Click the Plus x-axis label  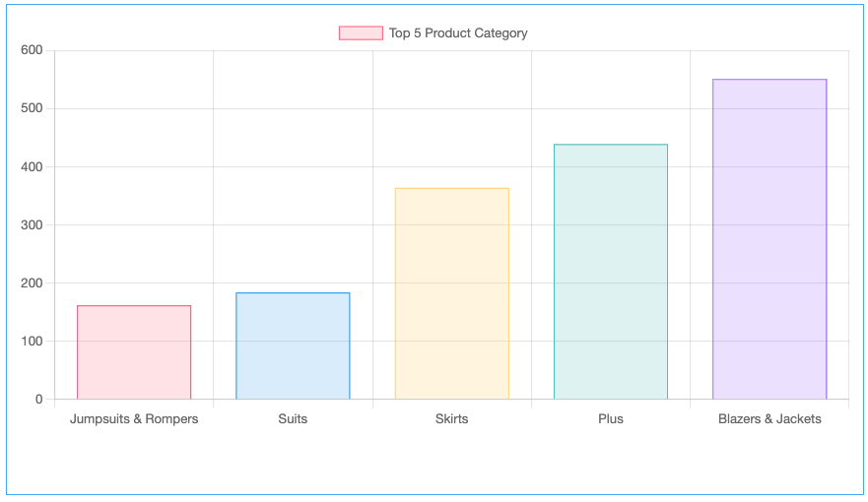(x=611, y=419)
